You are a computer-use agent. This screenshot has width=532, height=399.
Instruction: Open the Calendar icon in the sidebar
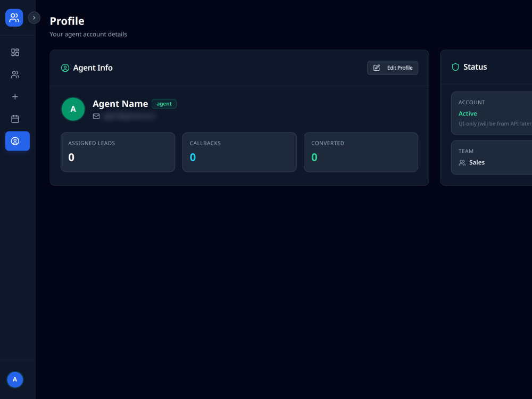tap(15, 119)
